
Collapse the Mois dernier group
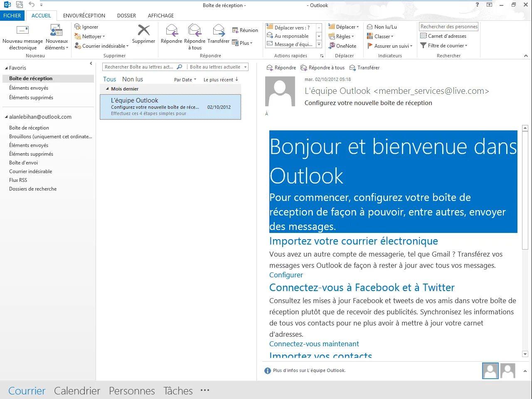point(107,89)
